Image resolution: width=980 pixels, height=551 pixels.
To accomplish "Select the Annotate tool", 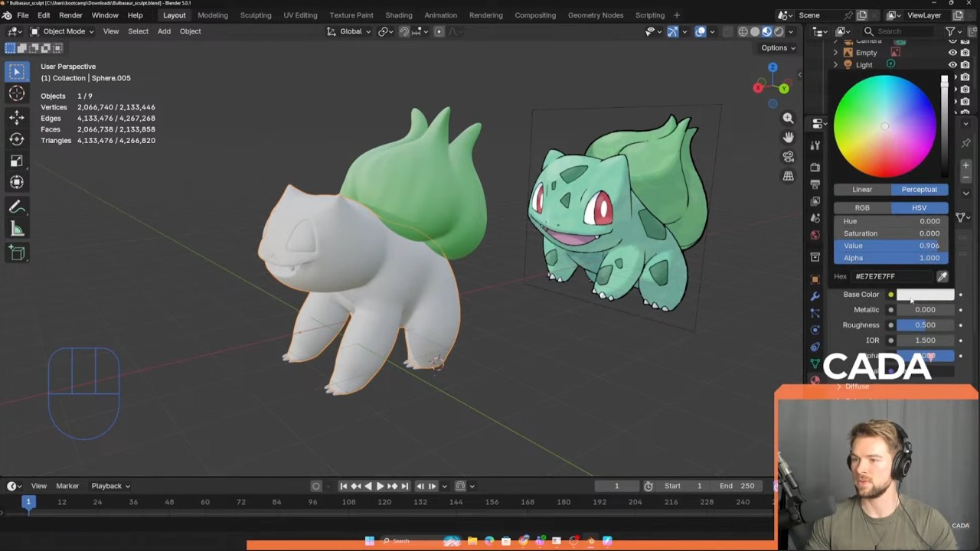I will tap(17, 207).
